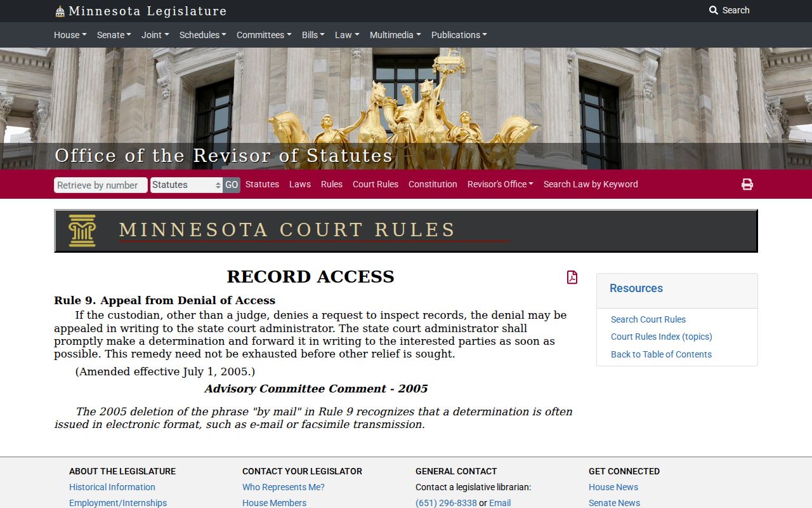Viewport: 812px width, 508px height.
Task: Click the Resources panel heading
Action: pos(636,288)
